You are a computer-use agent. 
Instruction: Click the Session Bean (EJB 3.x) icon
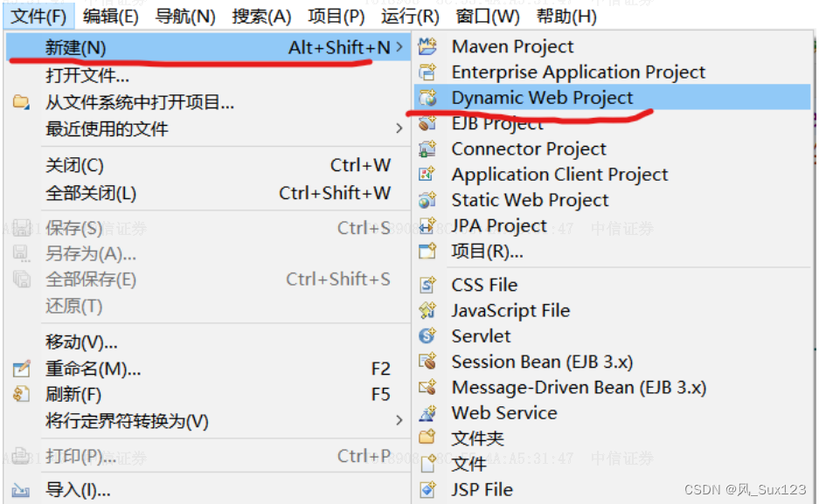click(x=427, y=362)
